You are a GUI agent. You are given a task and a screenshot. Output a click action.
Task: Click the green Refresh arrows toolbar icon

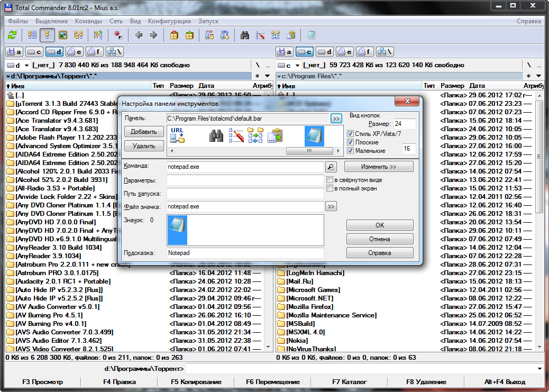tap(12, 35)
